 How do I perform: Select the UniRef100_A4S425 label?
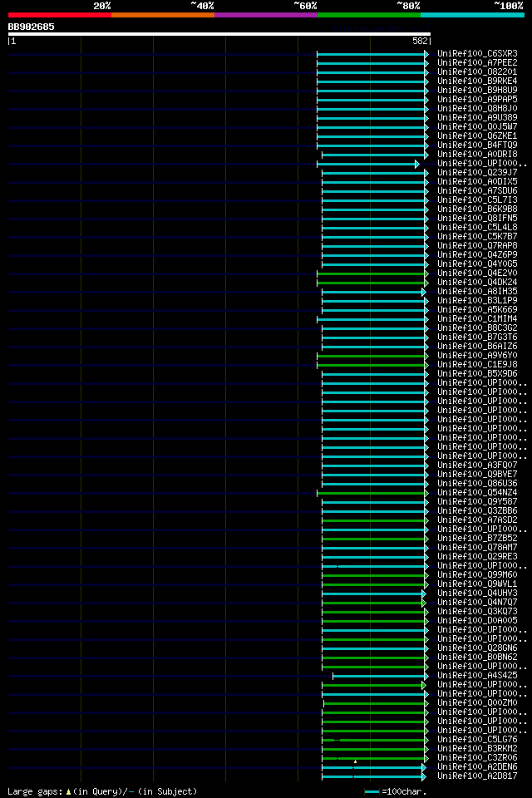(x=477, y=676)
